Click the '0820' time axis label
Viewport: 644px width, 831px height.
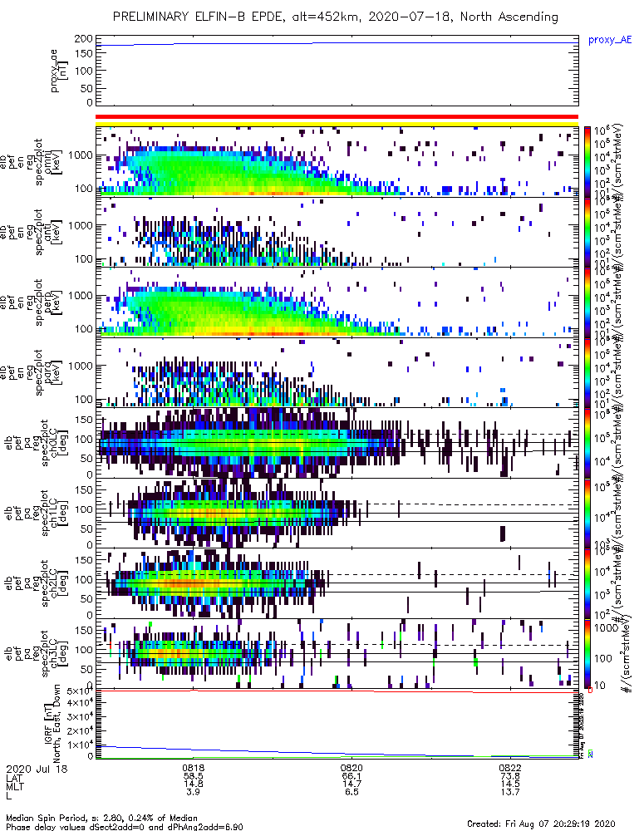[x=351, y=768]
